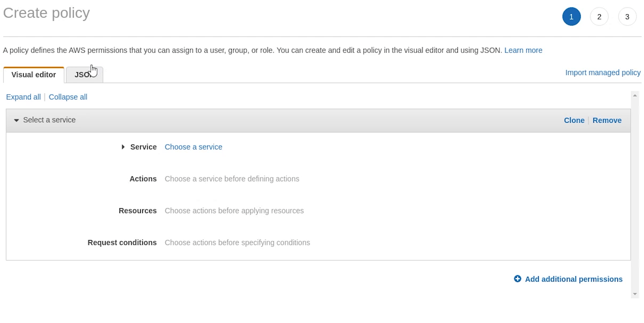Clone the permission block
The width and height of the screenshot is (644, 323).
574,120
